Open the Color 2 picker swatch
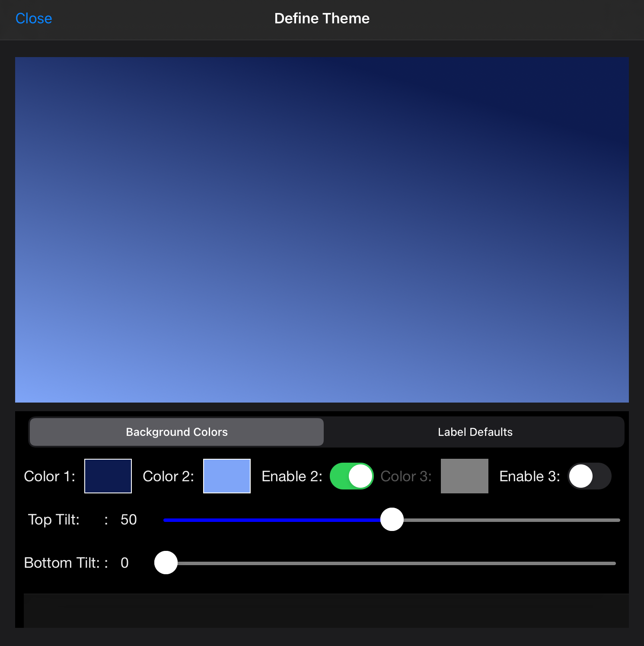 [226, 476]
